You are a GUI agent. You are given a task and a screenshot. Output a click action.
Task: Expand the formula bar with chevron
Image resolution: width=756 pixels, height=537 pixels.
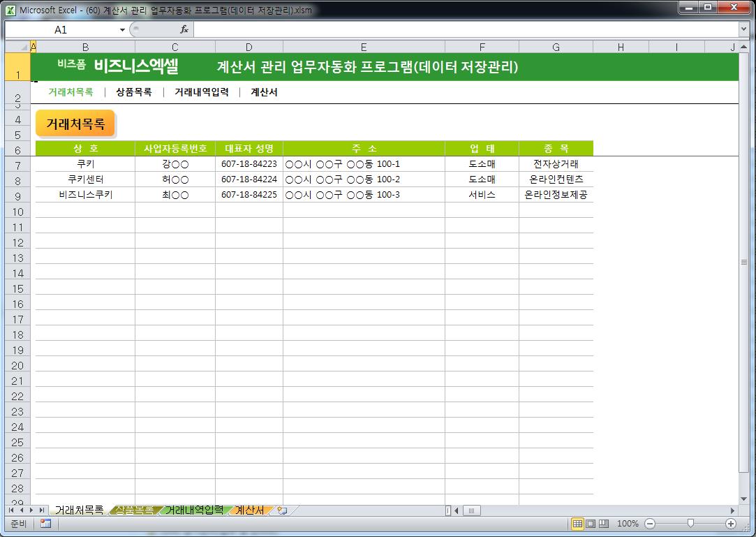pos(743,29)
